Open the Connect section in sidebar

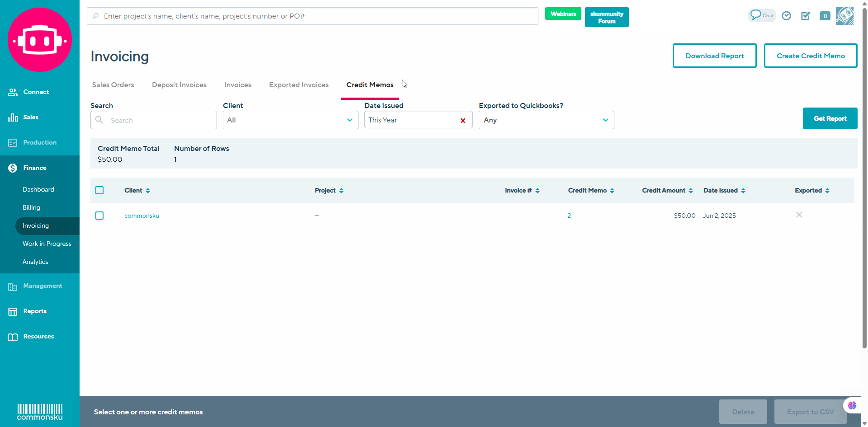pos(36,92)
